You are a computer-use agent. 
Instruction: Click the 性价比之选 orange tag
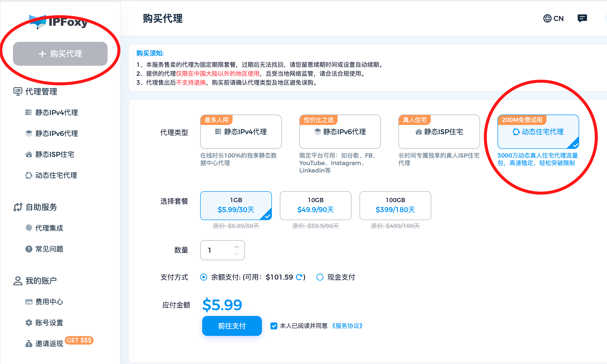pos(318,120)
